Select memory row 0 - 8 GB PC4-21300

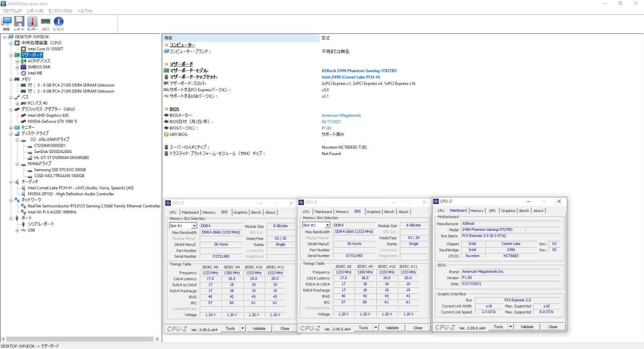(71, 85)
